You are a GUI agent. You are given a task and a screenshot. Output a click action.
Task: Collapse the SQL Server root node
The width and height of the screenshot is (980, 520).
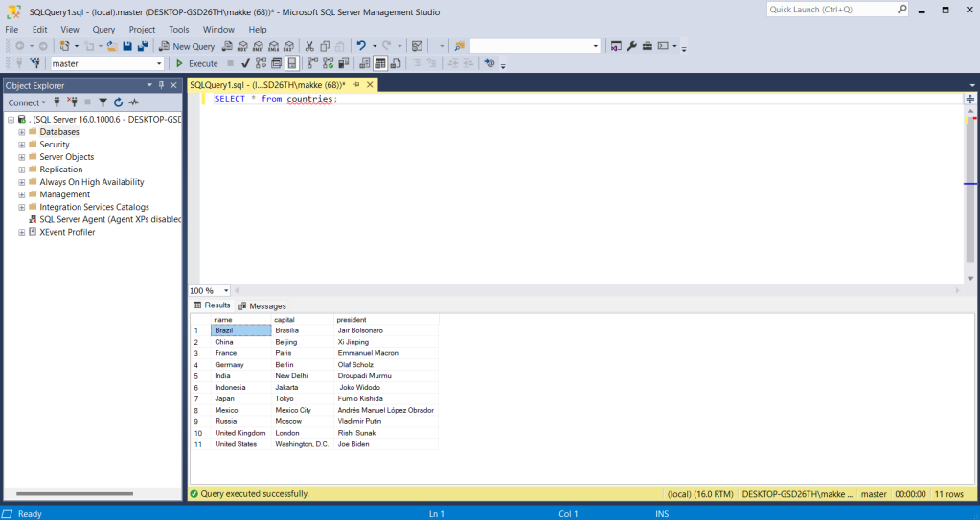pyautogui.click(x=11, y=120)
